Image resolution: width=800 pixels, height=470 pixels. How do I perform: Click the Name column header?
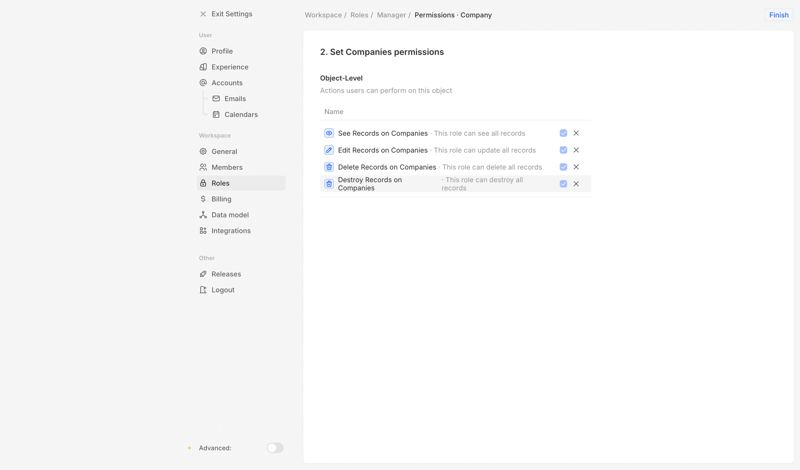coord(334,112)
